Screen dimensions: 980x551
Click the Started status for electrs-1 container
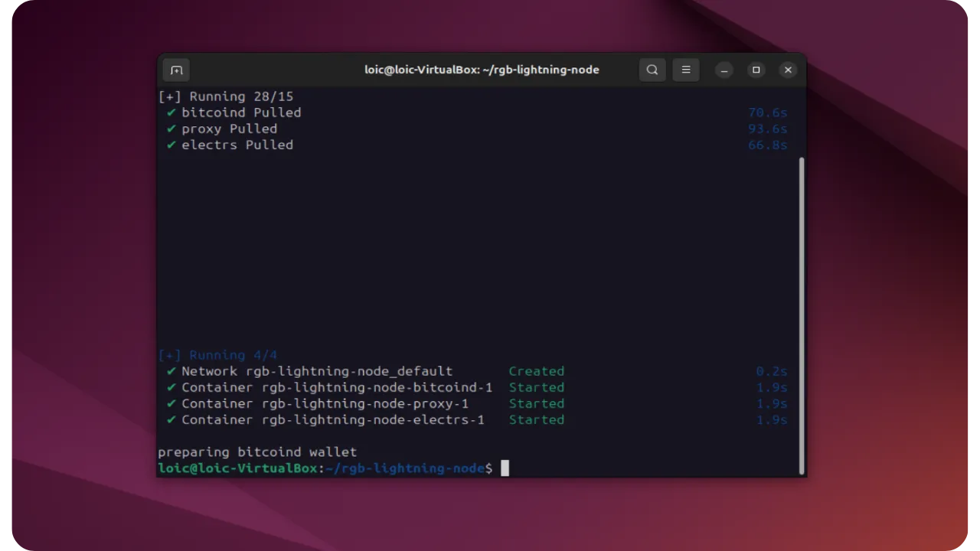click(x=536, y=419)
